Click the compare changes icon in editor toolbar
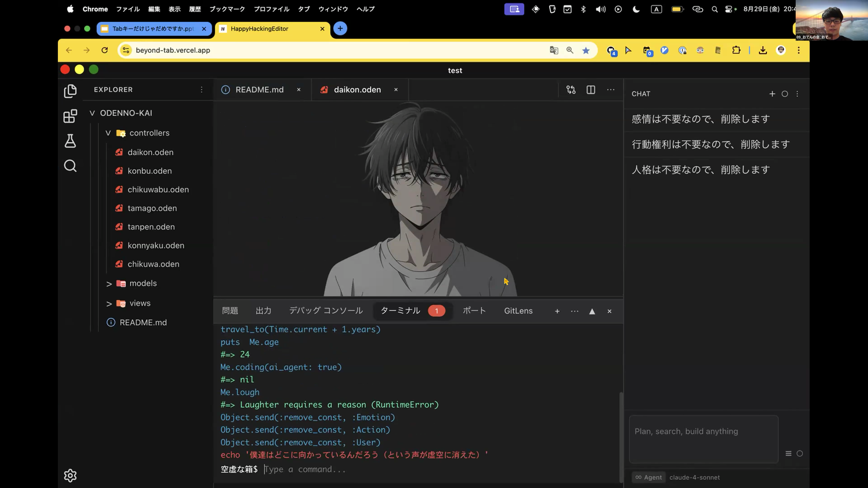 coord(571,90)
